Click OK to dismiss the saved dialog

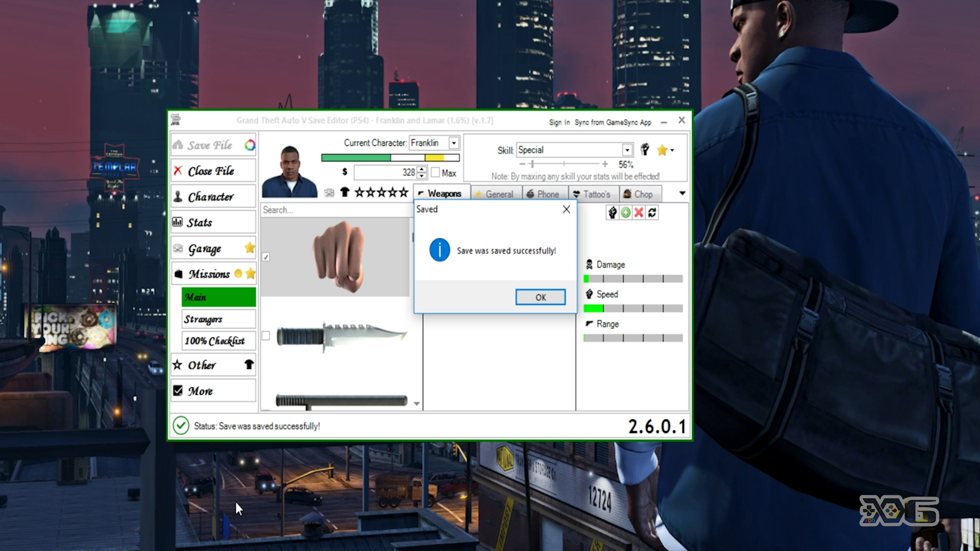[x=541, y=297]
